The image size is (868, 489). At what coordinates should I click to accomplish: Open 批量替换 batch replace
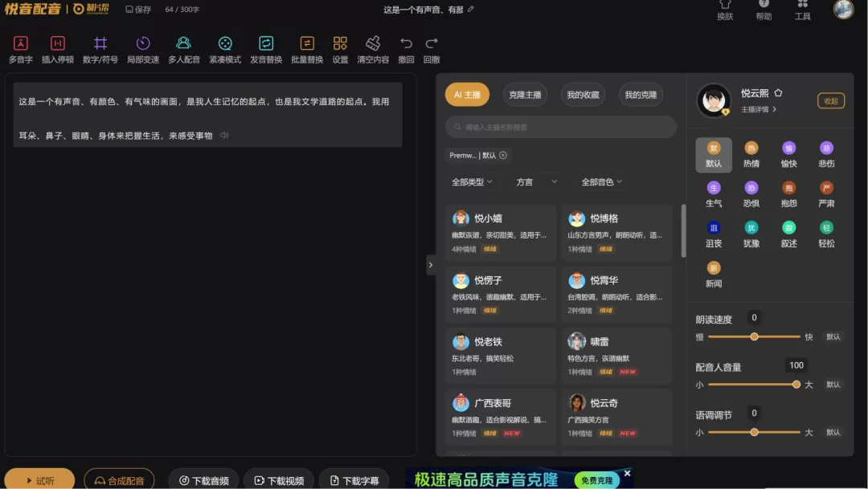[307, 50]
